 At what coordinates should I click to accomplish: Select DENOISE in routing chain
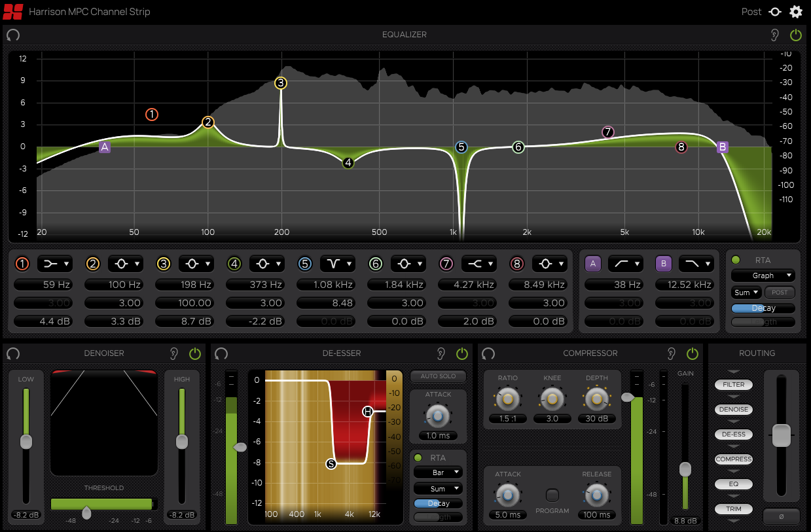734,410
